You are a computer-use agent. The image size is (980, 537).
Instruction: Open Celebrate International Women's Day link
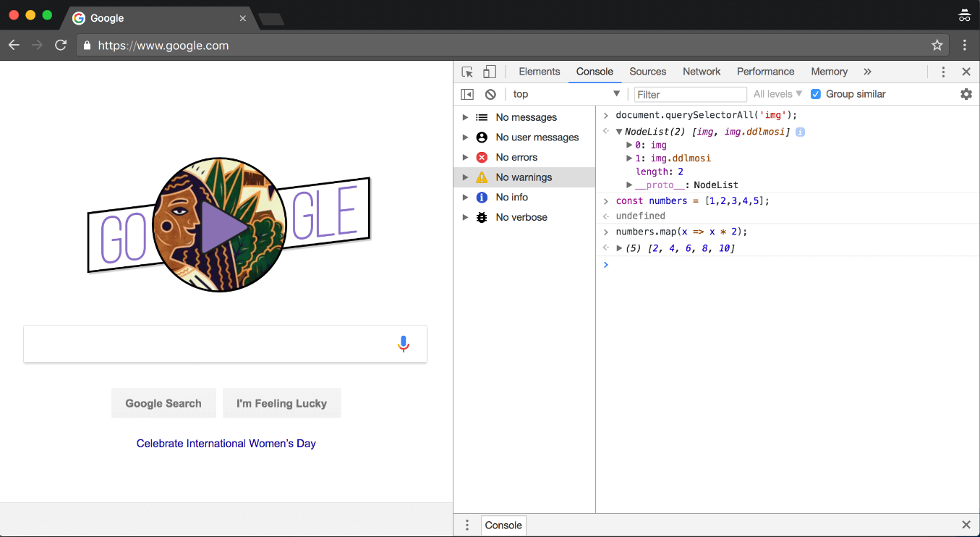(226, 444)
